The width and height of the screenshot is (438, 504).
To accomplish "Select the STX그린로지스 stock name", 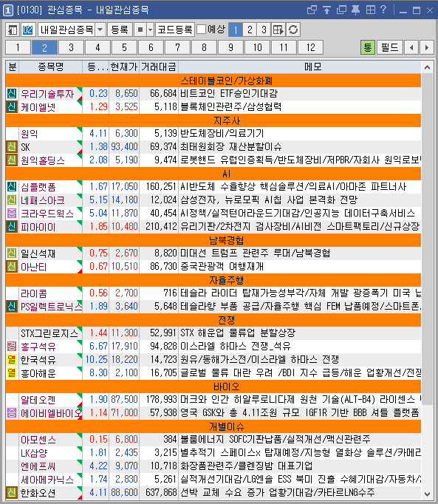I will tap(49, 333).
